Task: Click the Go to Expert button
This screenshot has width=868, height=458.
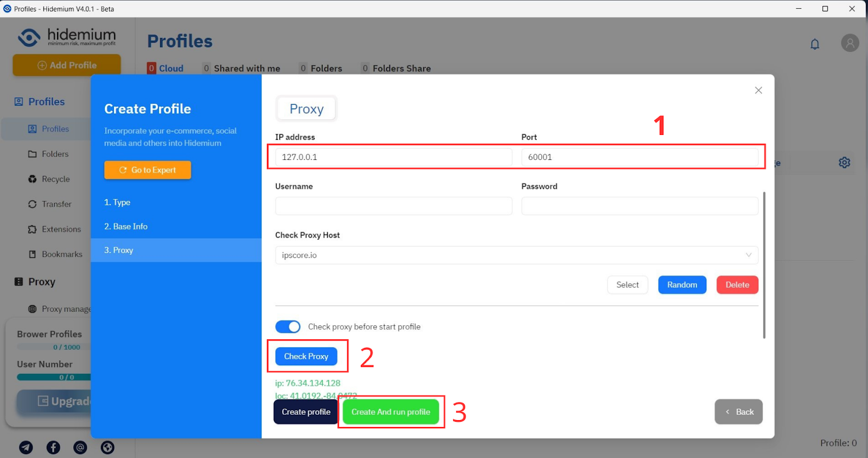Action: (148, 170)
